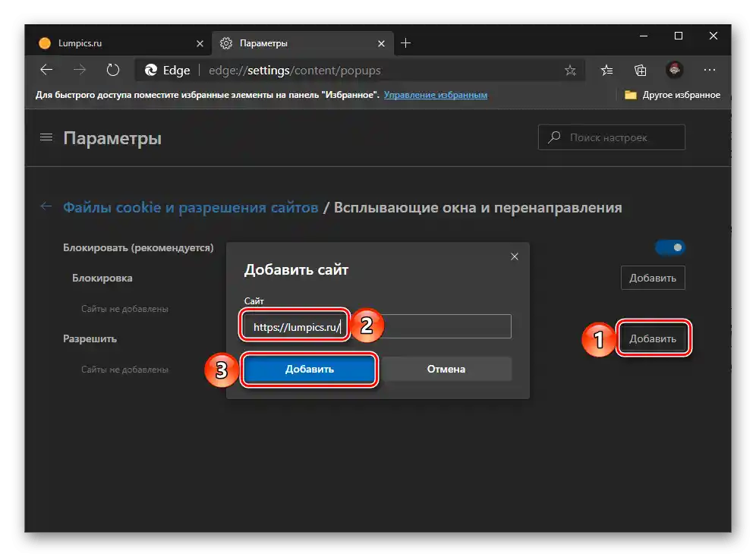Image resolution: width=756 pixels, height=557 pixels.
Task: Minimize the Edge window
Action: (643, 36)
